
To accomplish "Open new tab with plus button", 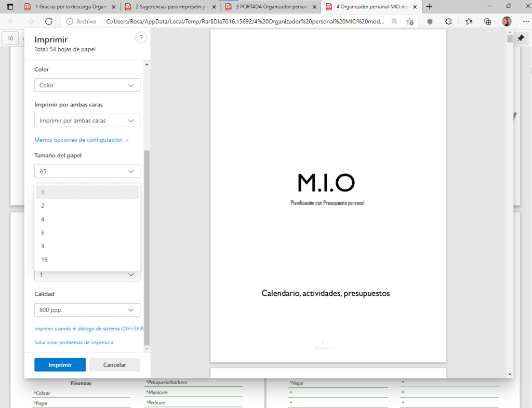I will tap(429, 7).
